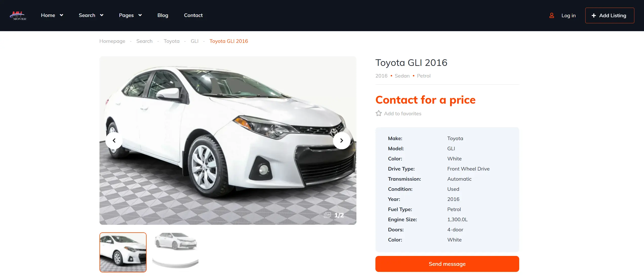Open the GLI breadcrumb link

point(194,41)
